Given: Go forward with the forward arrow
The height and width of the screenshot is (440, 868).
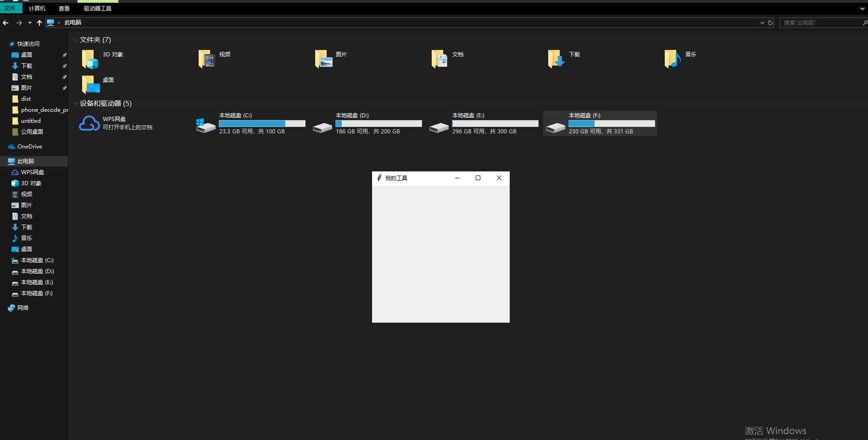Looking at the screenshot, I should point(19,22).
